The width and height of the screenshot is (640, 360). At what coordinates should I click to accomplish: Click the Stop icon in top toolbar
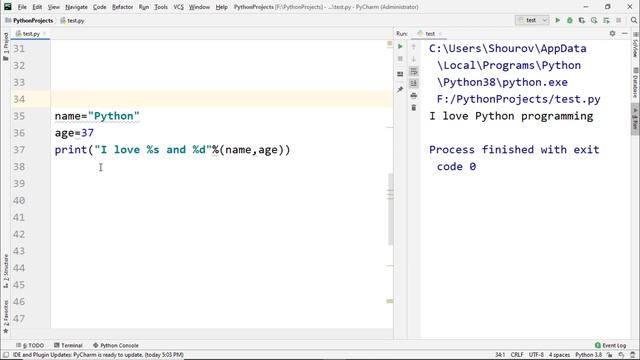click(x=619, y=20)
